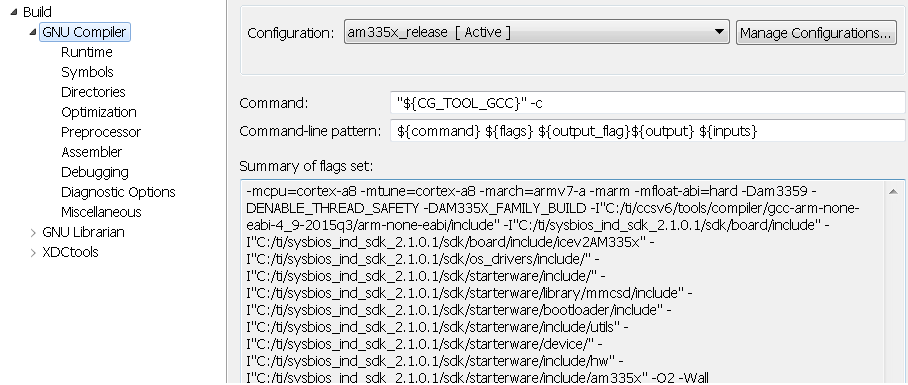The height and width of the screenshot is (385, 908).
Task: Open Symbols settings
Action: point(87,72)
